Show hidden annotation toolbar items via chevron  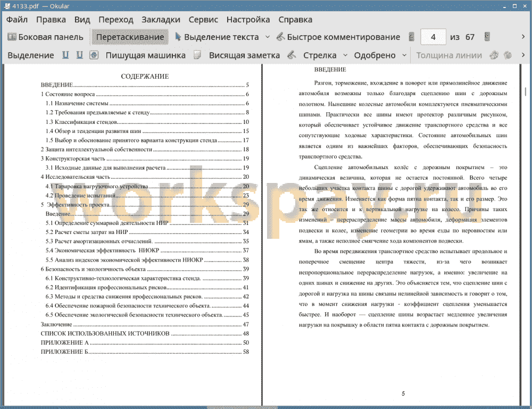point(523,55)
